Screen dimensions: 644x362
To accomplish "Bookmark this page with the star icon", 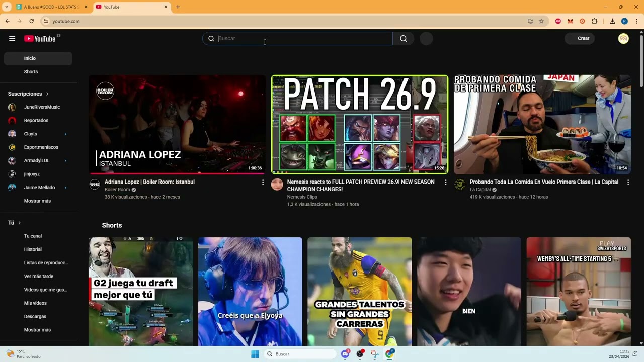I will click(541, 21).
